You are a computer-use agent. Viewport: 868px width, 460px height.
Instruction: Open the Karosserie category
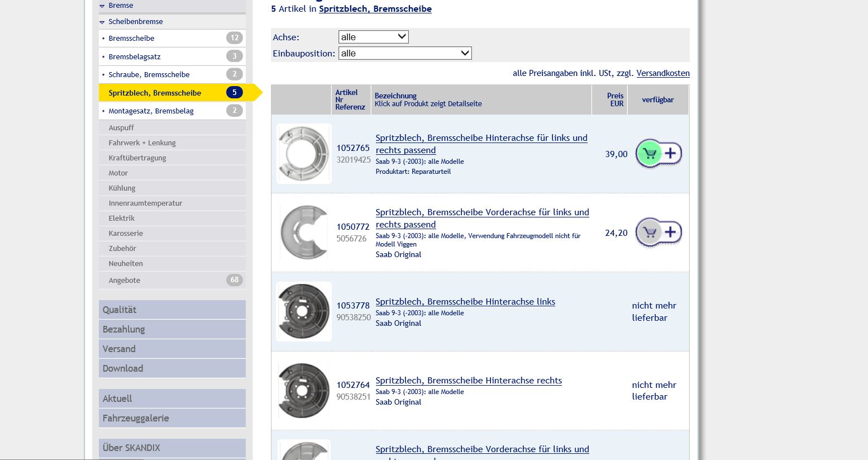[172, 233]
